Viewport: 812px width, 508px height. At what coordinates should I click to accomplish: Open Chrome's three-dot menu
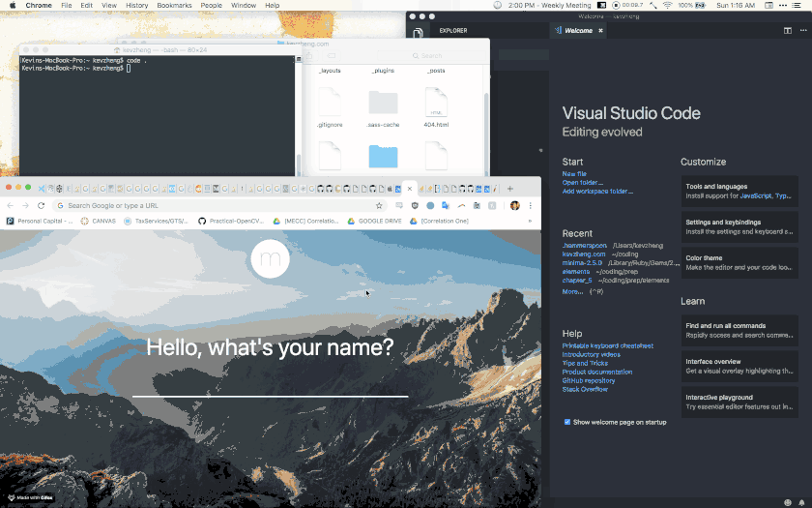530,205
